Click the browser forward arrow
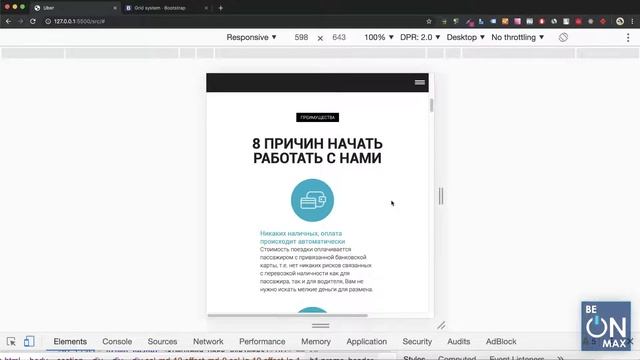The height and width of the screenshot is (360, 640). [x=20, y=21]
